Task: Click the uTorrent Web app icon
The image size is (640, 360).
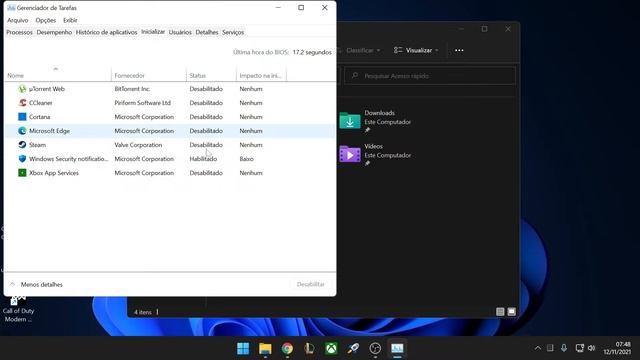Action: pos(22,89)
